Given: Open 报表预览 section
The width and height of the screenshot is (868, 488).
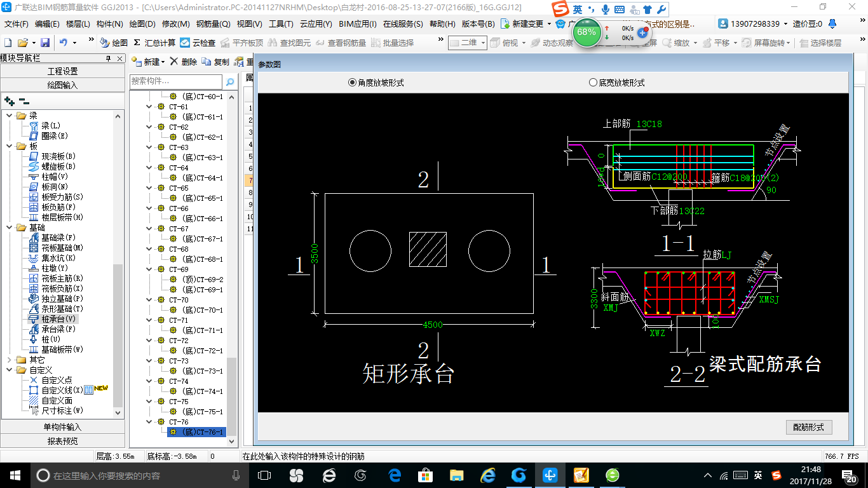Looking at the screenshot, I should pos(62,441).
